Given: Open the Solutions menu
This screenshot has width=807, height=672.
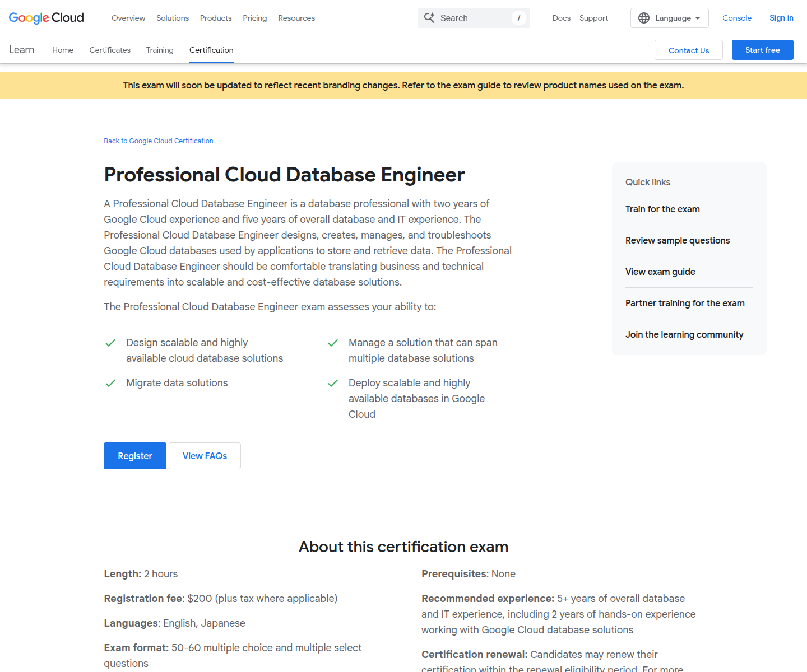Looking at the screenshot, I should (x=173, y=18).
